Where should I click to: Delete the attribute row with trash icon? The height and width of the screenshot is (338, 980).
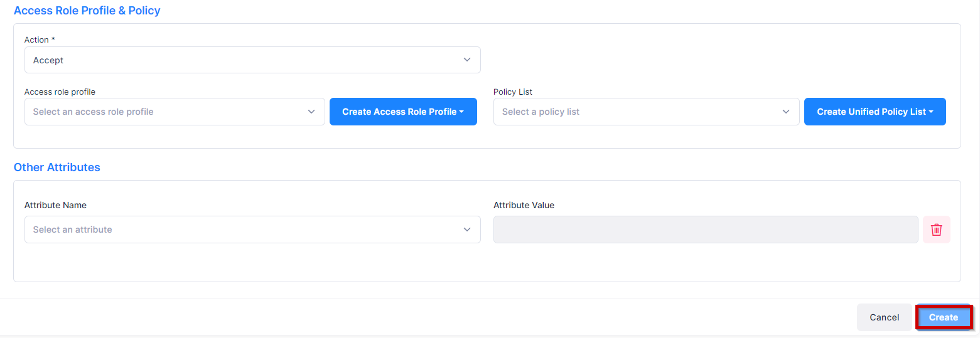936,230
